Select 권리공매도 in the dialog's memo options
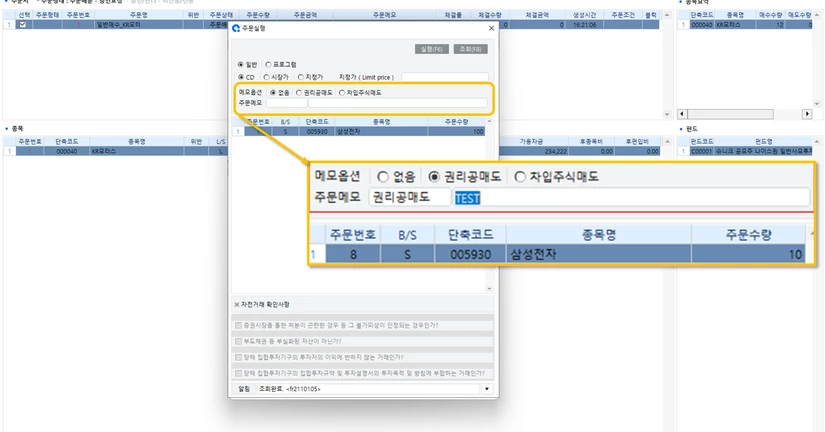The width and height of the screenshot is (825, 432). (299, 93)
